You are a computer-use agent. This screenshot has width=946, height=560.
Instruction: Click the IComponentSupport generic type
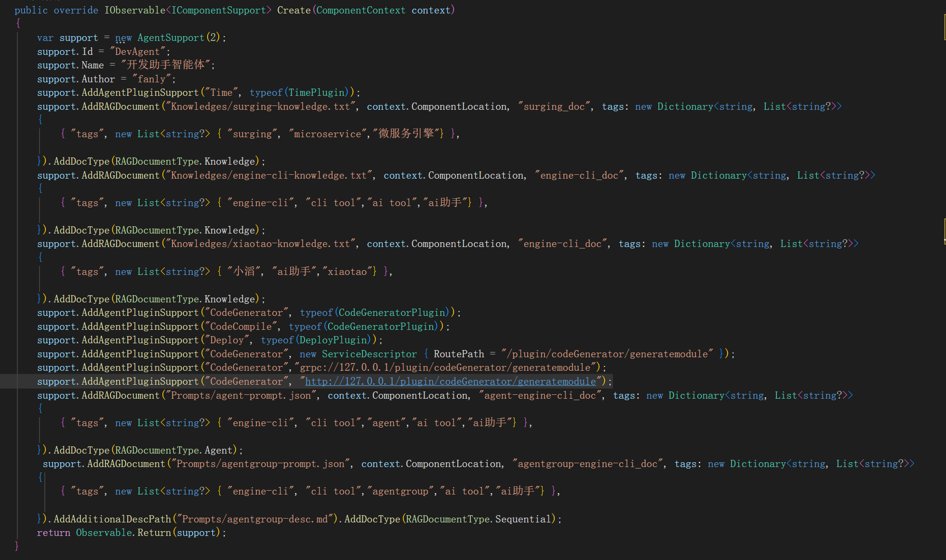click(x=218, y=10)
